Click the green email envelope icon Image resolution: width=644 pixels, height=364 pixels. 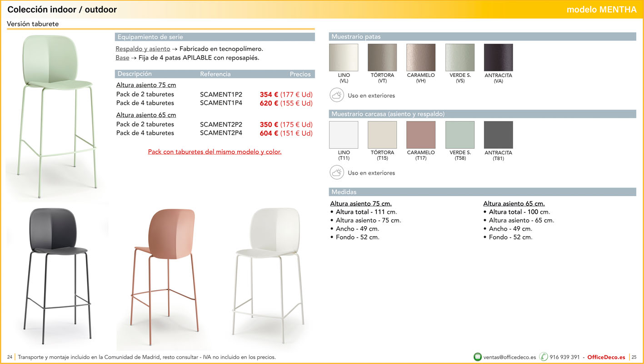click(x=477, y=357)
